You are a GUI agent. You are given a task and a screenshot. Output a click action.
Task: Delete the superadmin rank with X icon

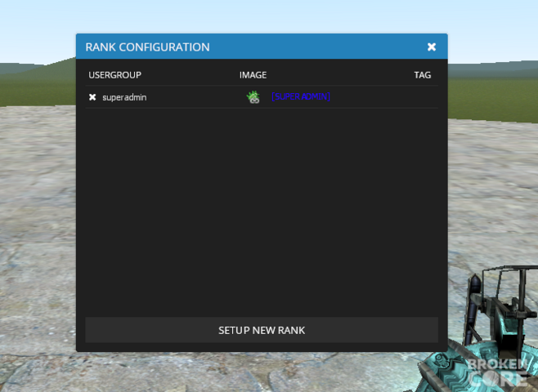[x=92, y=97]
